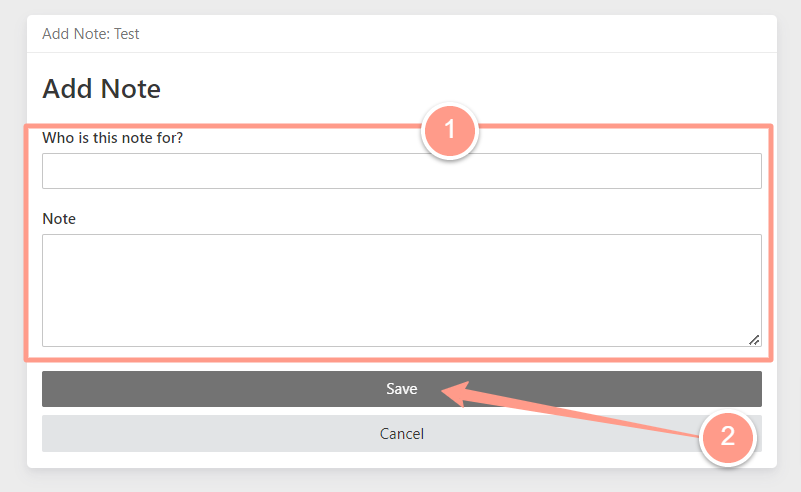Click the left end of the light Cancel bar
Image resolution: width=801 pixels, height=492 pixels.
click(x=51, y=434)
